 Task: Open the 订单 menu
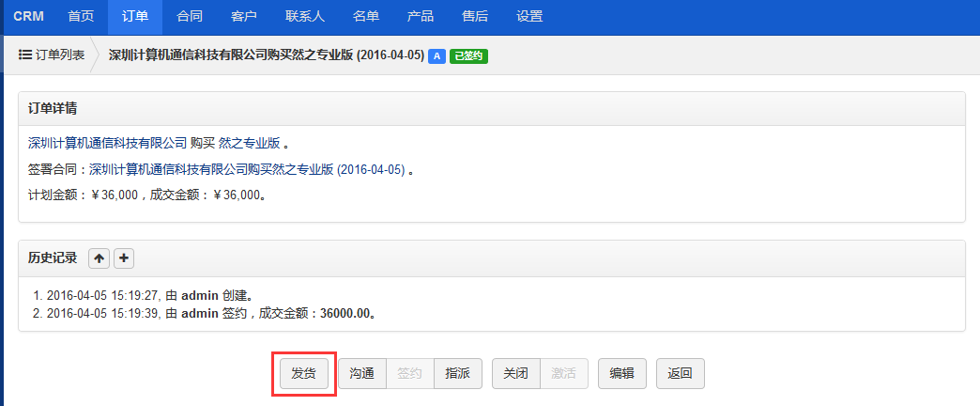point(135,17)
